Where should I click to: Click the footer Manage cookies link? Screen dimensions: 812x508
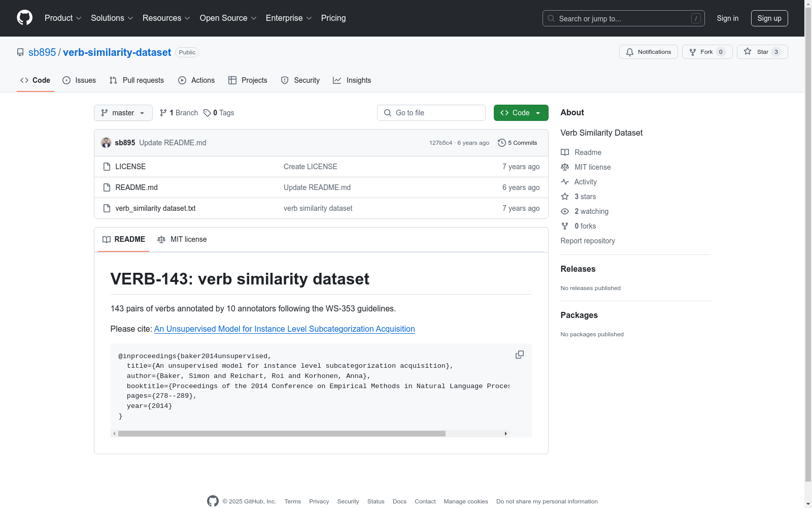click(x=466, y=501)
